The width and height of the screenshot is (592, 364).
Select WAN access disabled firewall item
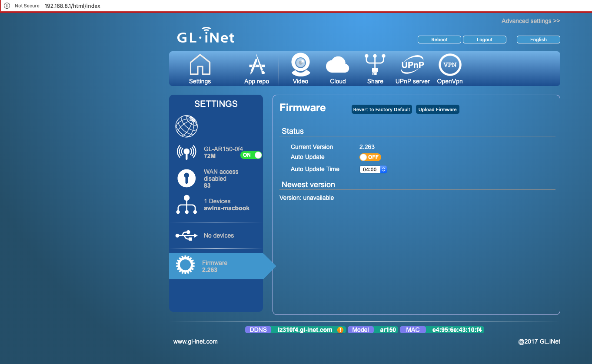216,179
